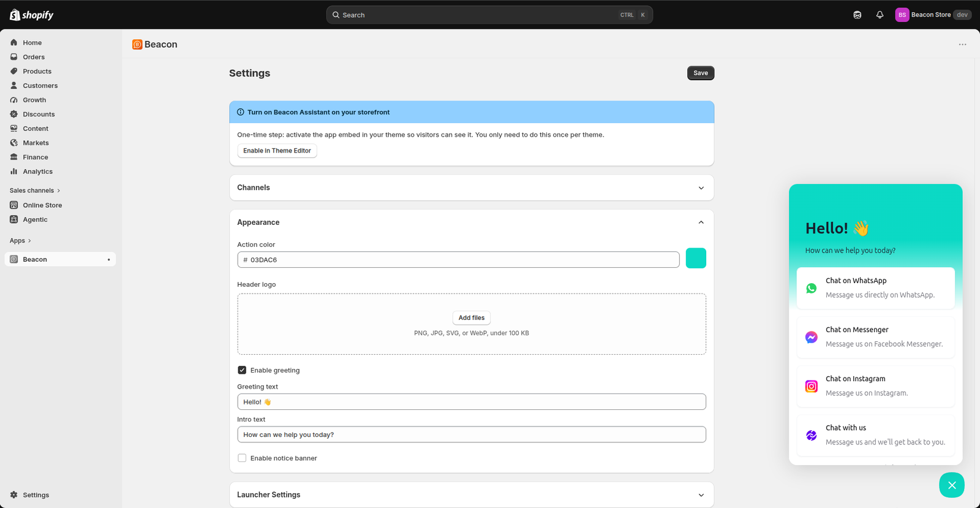Image resolution: width=980 pixels, height=508 pixels.
Task: Click the Add files button
Action: pyautogui.click(x=472, y=317)
